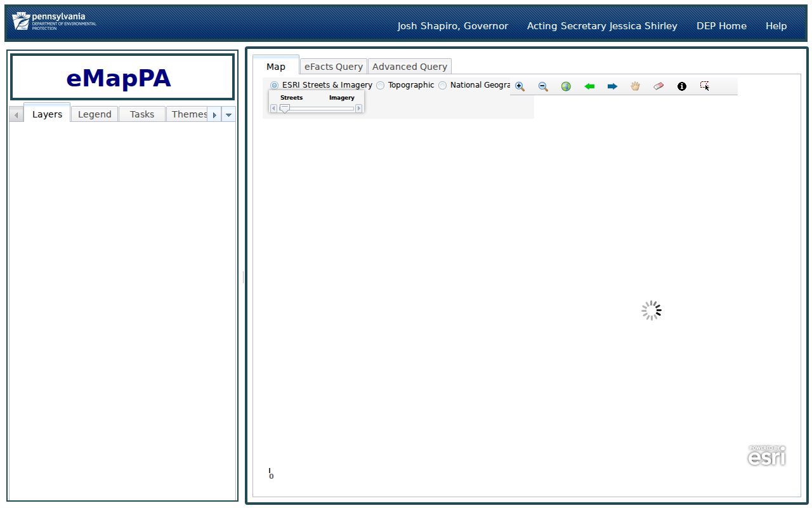Click the eMapPA title banner
Screen dimensions: 812x508
[122, 77]
